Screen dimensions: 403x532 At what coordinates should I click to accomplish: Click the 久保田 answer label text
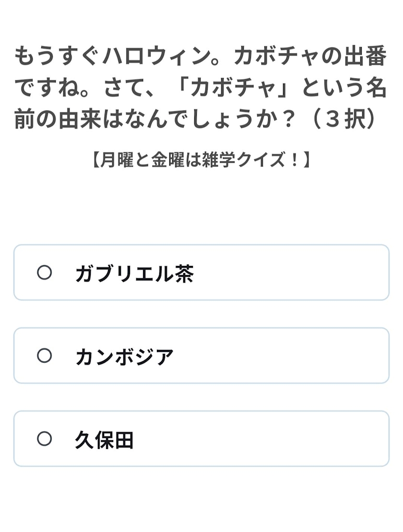coord(104,440)
